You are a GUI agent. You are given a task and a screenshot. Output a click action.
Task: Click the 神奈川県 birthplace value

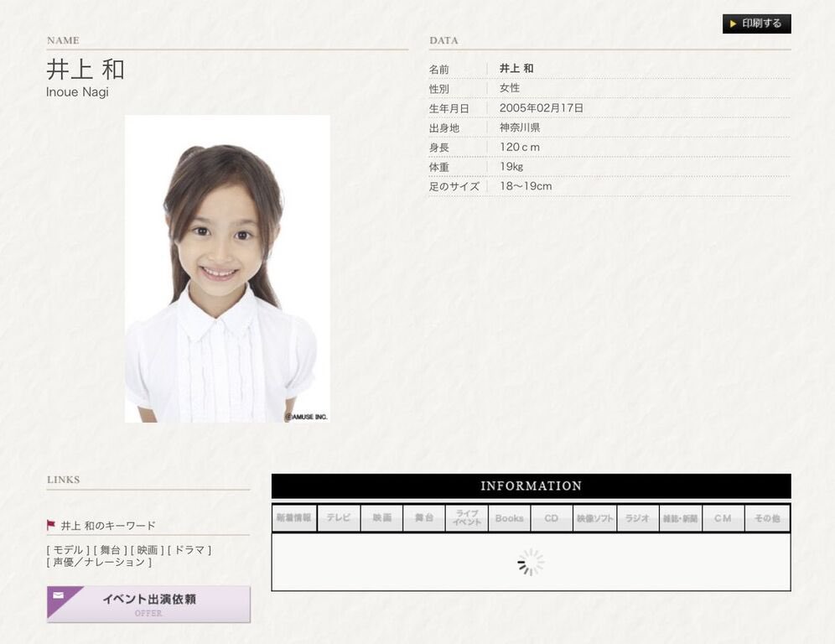tap(520, 127)
